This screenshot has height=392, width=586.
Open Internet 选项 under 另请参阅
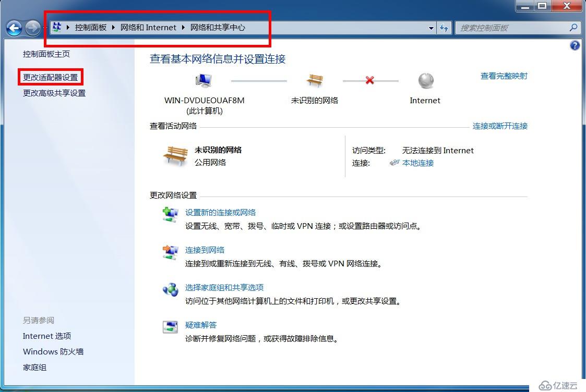(x=47, y=336)
